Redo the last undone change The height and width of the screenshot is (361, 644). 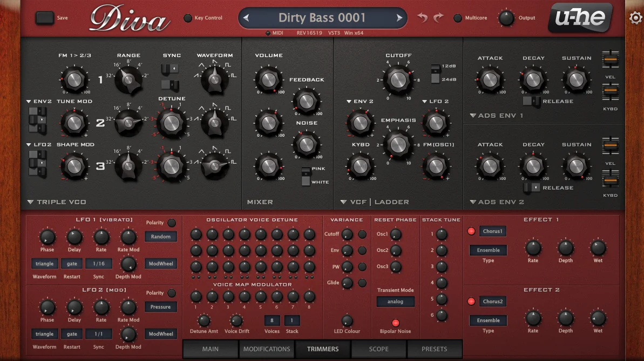pyautogui.click(x=438, y=18)
